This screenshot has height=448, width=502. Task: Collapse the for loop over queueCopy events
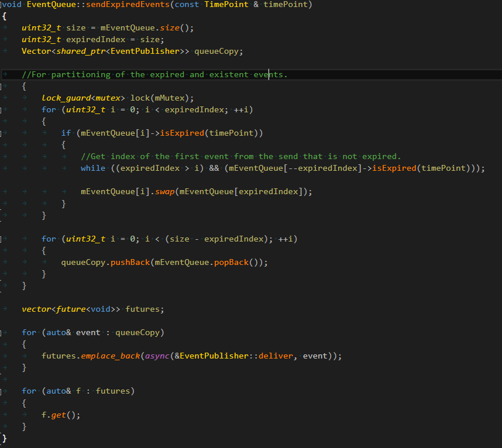tap(2, 332)
